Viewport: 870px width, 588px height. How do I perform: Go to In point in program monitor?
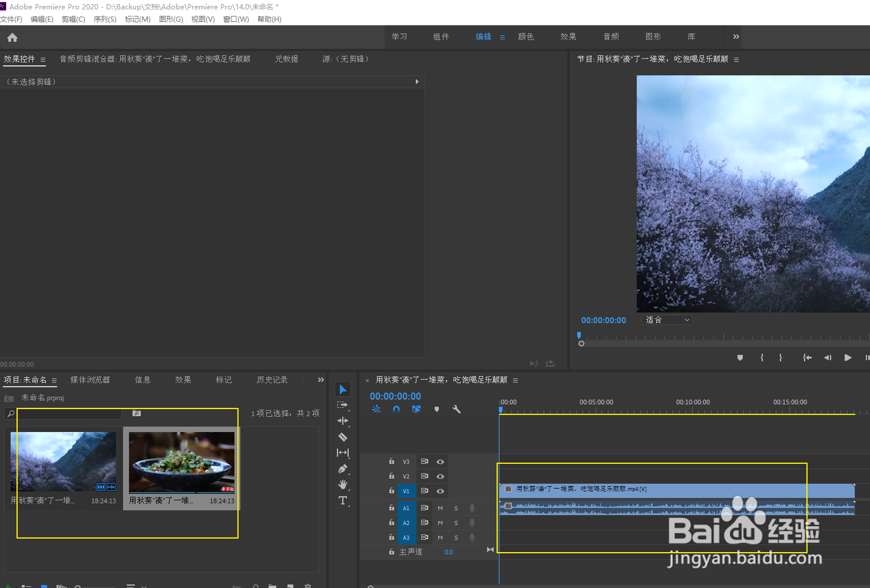pos(807,357)
